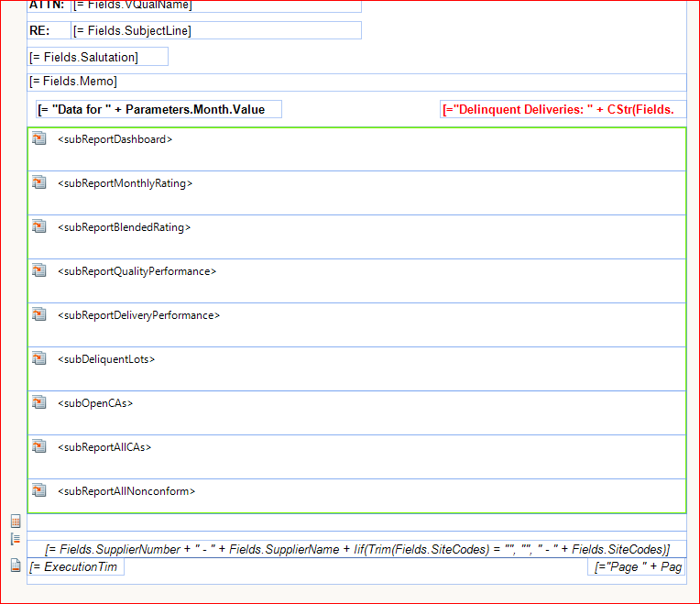Click the subReportAllCAs subreport icon
The image size is (700, 604).
[x=38, y=446]
